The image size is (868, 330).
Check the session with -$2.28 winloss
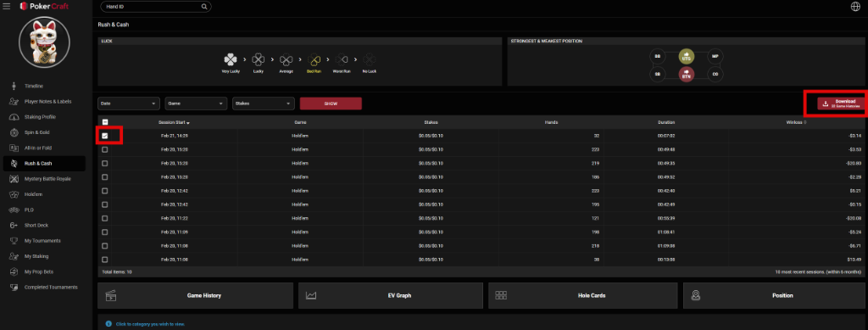coord(105,177)
